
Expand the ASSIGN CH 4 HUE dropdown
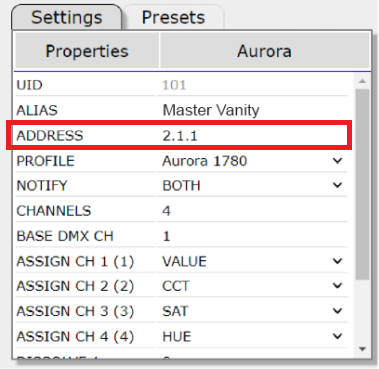point(337,336)
